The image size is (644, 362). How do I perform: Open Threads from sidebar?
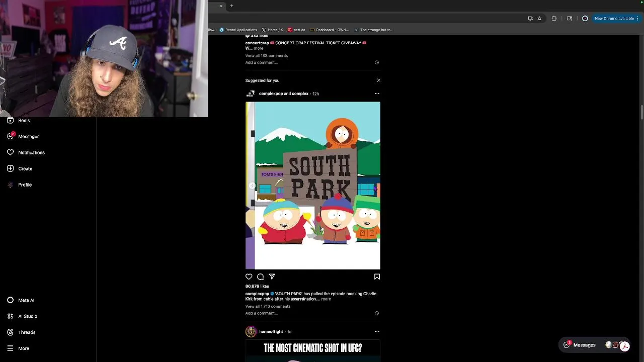[x=22, y=332]
